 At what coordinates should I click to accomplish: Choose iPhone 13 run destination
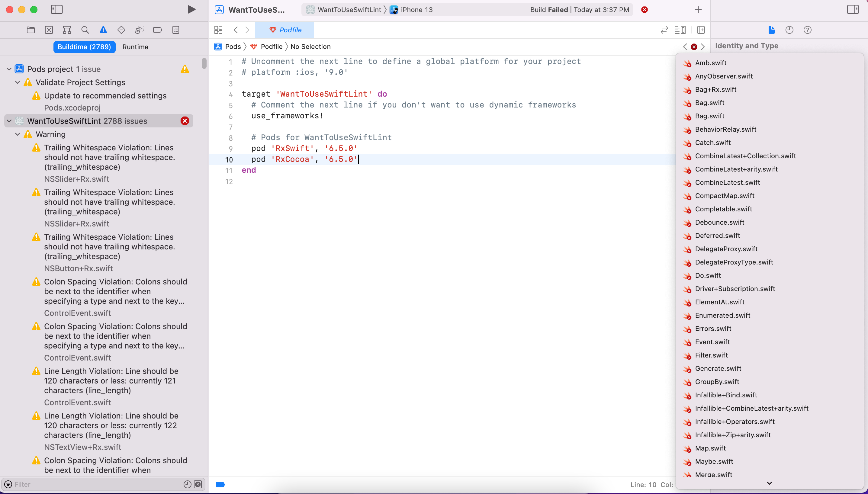411,9
